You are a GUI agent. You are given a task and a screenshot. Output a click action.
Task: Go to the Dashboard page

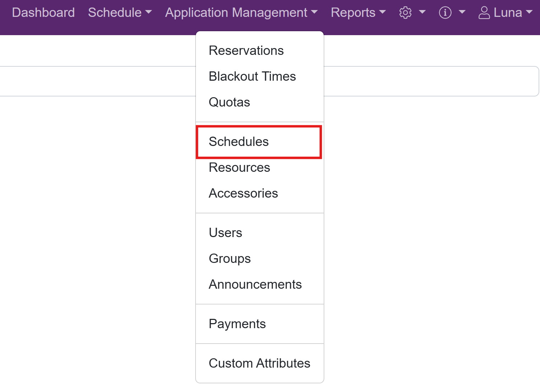coord(43,13)
